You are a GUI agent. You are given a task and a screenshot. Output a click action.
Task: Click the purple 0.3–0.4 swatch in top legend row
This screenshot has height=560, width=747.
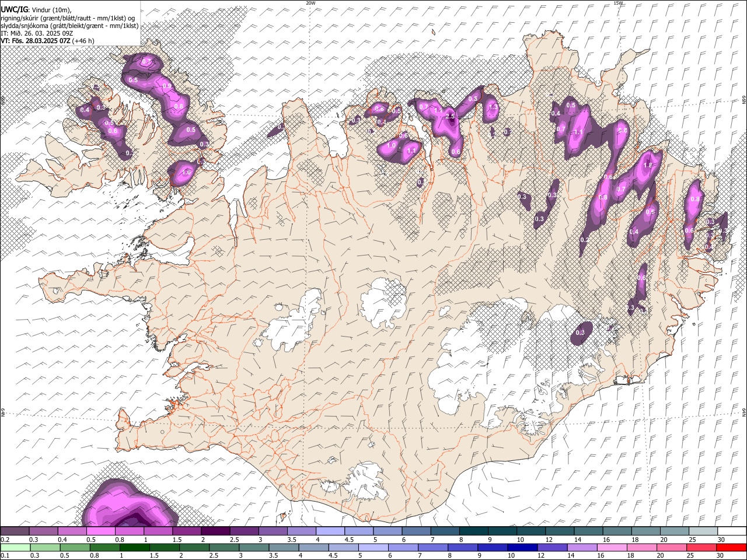(44, 531)
